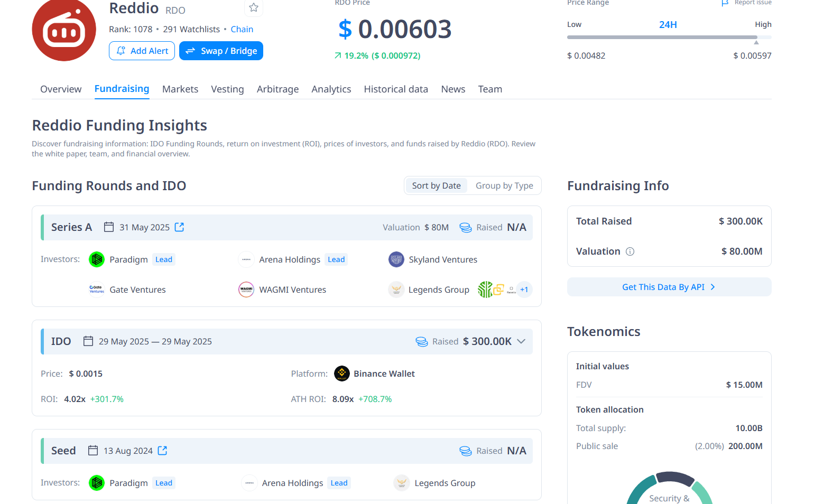The image size is (833, 504).
Task: Click Paradigm logo in Seed investors
Action: pyautogui.click(x=97, y=483)
